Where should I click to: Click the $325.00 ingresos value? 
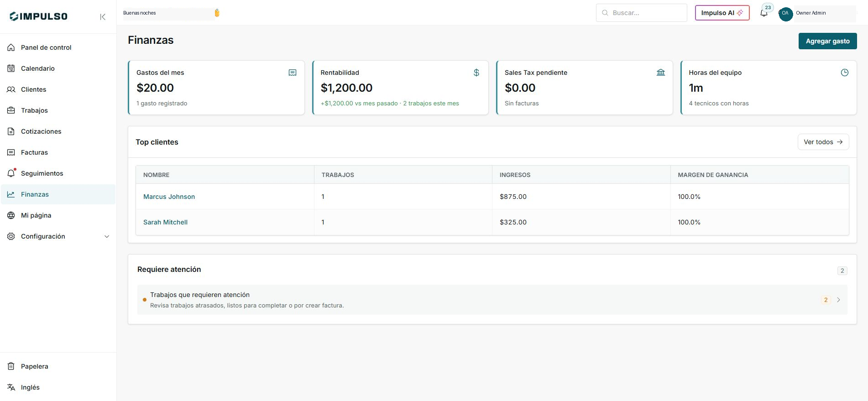513,222
